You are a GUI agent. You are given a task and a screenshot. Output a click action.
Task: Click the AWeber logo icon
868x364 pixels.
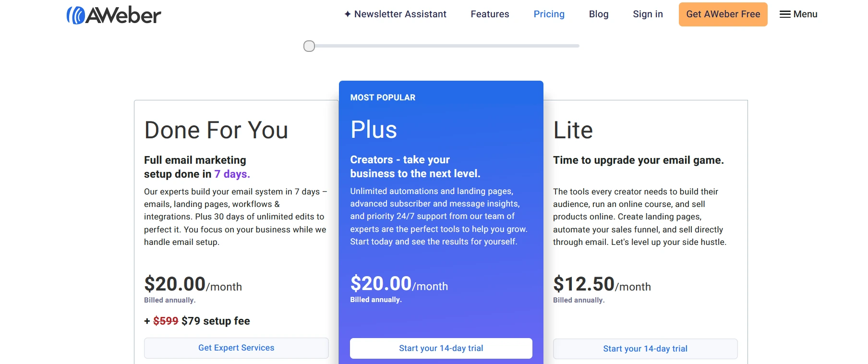click(x=75, y=15)
